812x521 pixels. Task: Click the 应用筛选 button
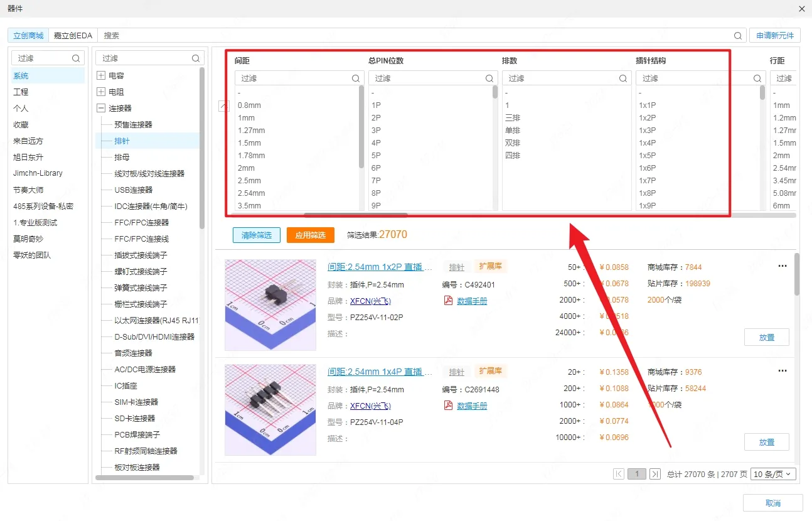coord(310,235)
